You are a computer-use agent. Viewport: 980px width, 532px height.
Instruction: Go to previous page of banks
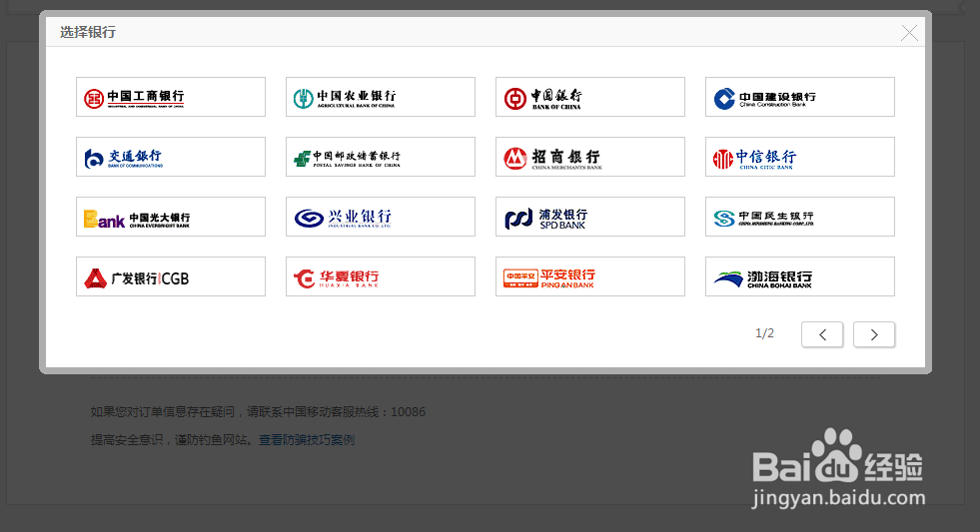tap(822, 334)
